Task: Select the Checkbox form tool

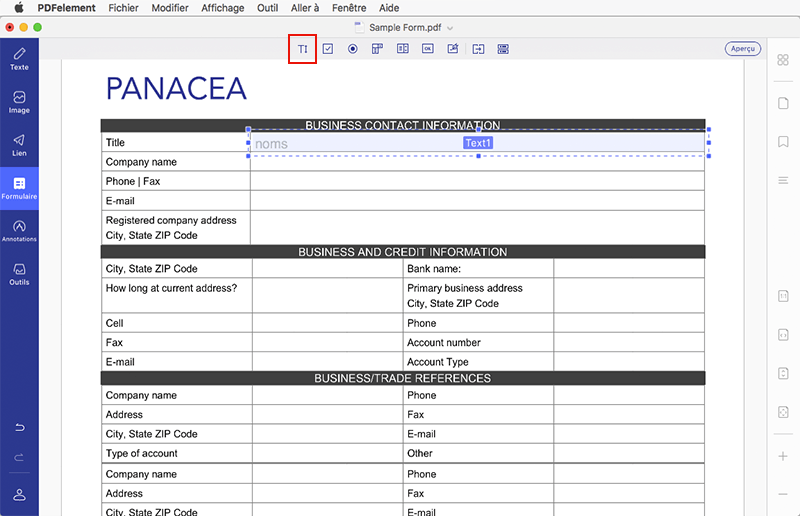Action: point(328,49)
